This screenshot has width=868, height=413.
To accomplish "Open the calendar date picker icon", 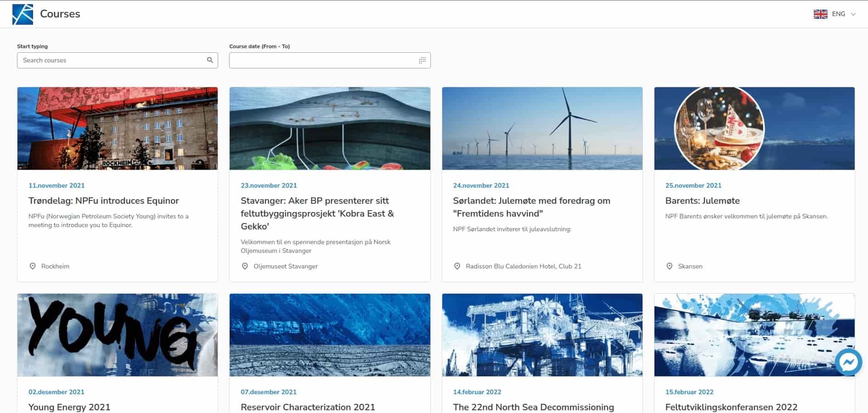I will click(x=422, y=60).
